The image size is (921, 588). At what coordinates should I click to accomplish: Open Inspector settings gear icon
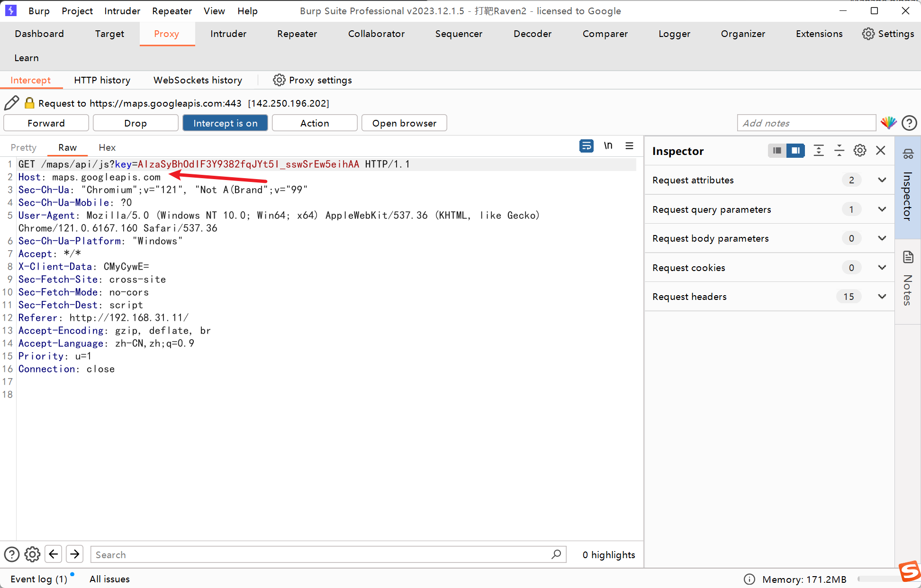click(860, 151)
